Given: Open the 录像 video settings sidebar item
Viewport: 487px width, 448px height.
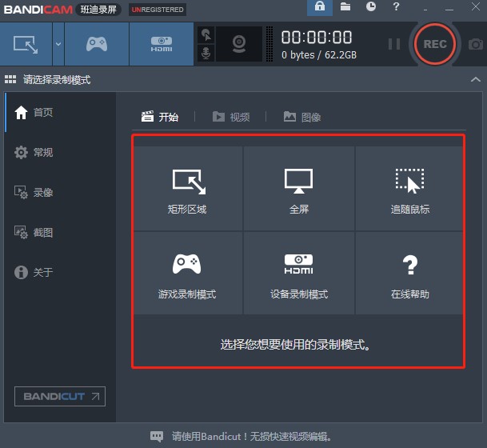Looking at the screenshot, I should tap(61, 192).
